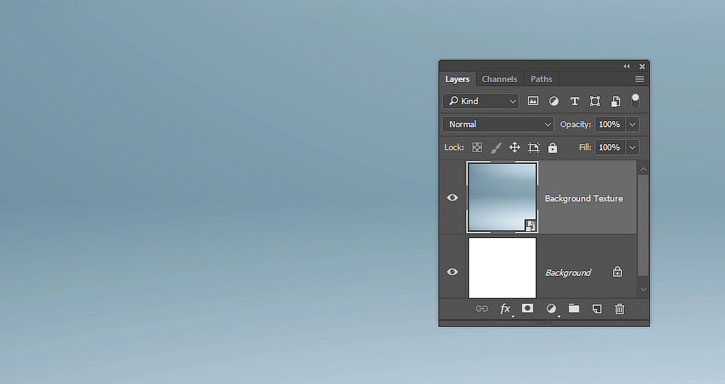Open the Kind filter dropdown
The width and height of the screenshot is (725, 384).
point(481,101)
